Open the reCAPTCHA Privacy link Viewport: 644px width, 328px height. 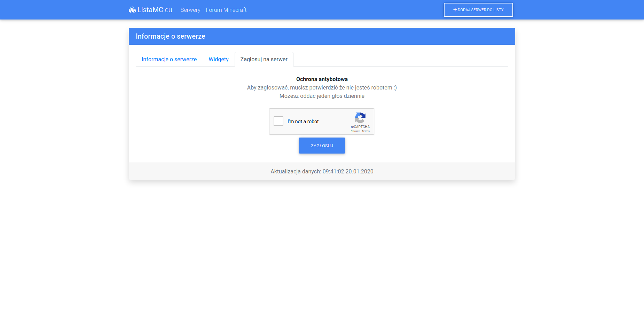coord(355,131)
